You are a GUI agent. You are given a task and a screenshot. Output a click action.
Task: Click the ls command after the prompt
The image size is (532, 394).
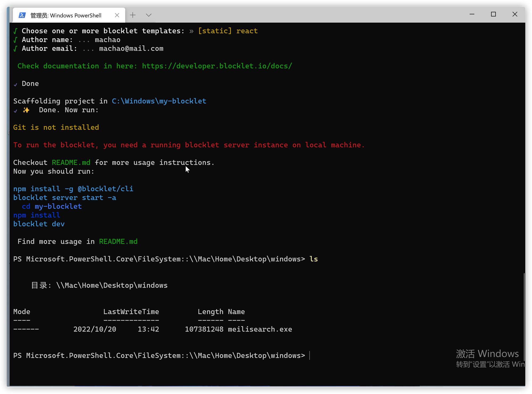314,259
